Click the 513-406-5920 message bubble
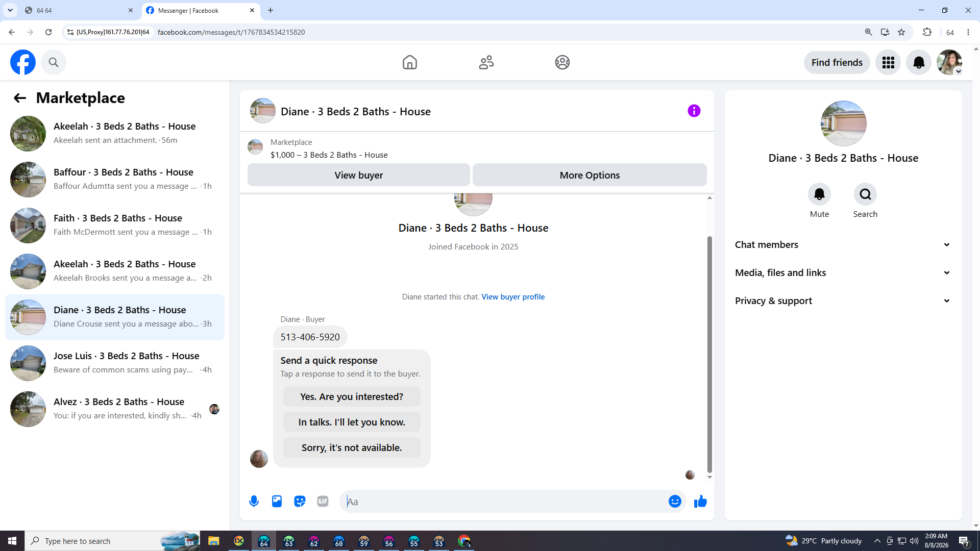 tap(310, 337)
